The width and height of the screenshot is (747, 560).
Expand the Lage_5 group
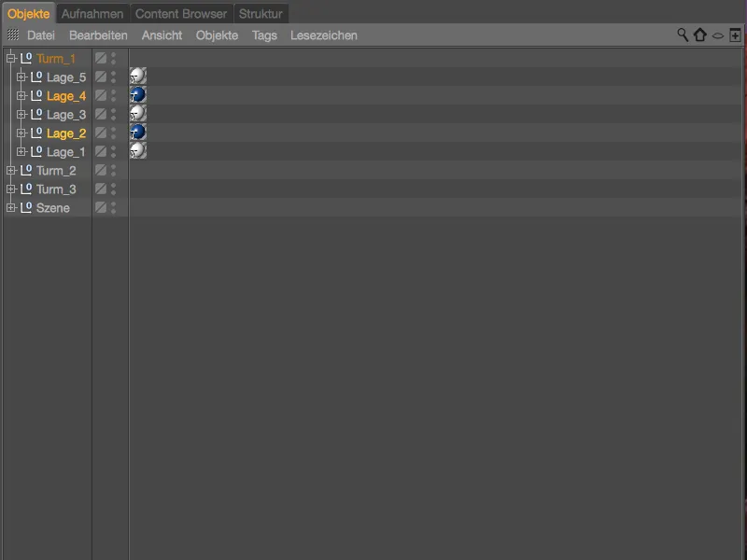[x=21, y=77]
